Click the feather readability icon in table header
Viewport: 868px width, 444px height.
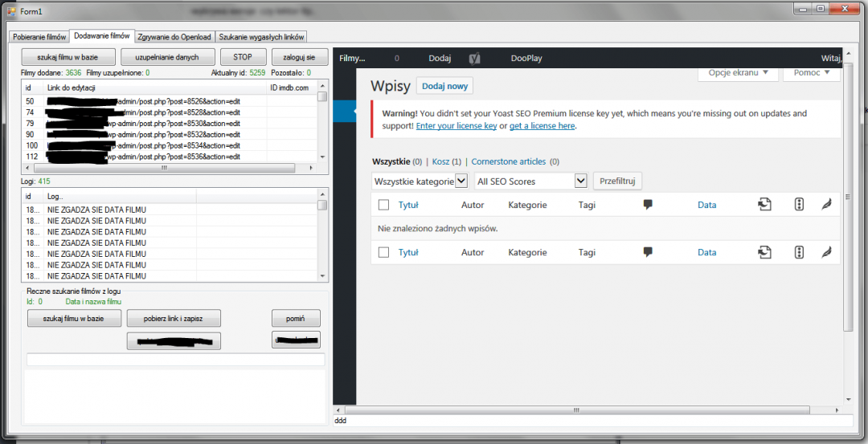825,205
